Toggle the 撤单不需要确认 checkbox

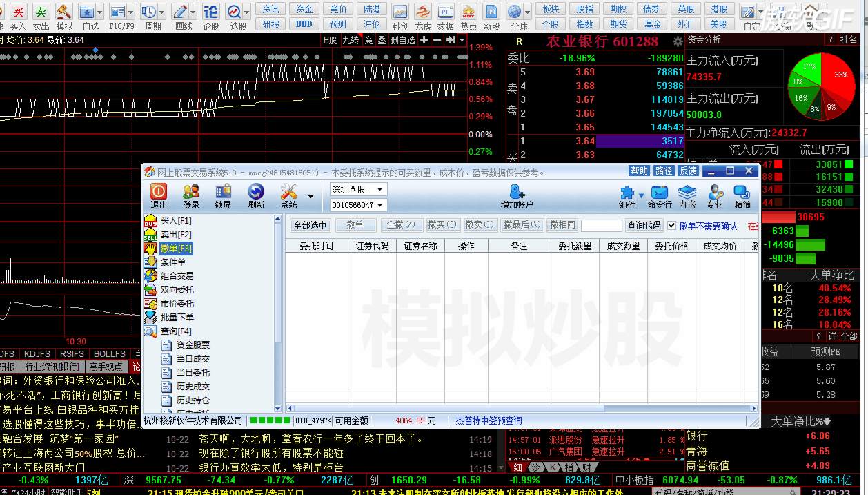[672, 226]
